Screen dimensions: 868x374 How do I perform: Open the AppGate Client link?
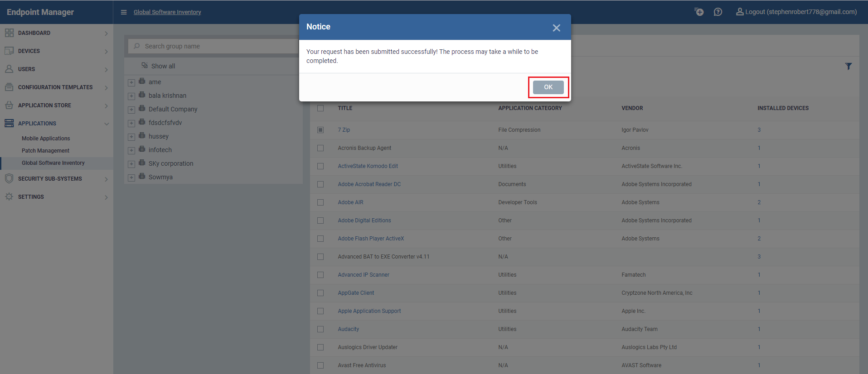coord(356,293)
